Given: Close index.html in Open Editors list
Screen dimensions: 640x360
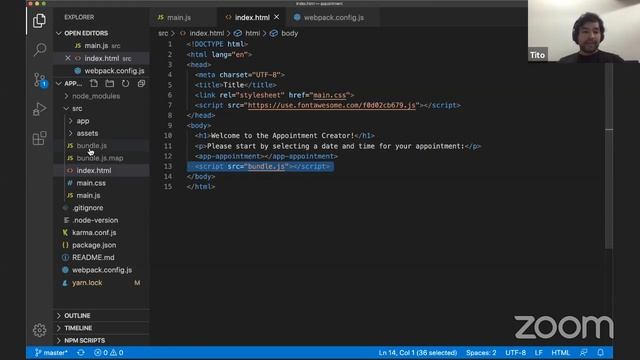Looking at the screenshot, I should (68, 58).
